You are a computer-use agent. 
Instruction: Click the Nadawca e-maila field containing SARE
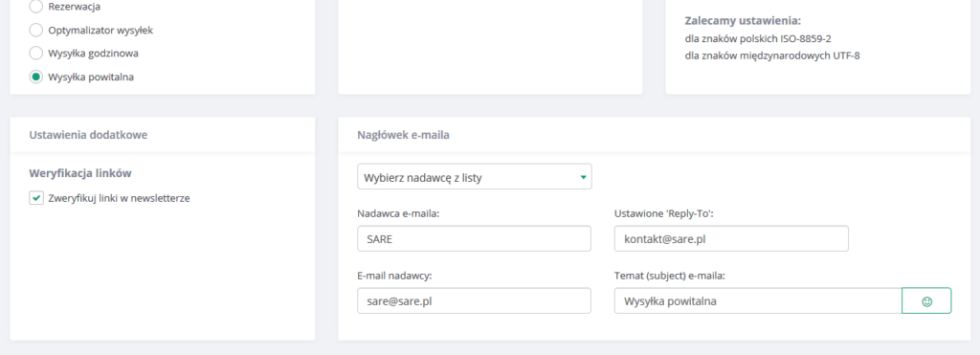475,239
